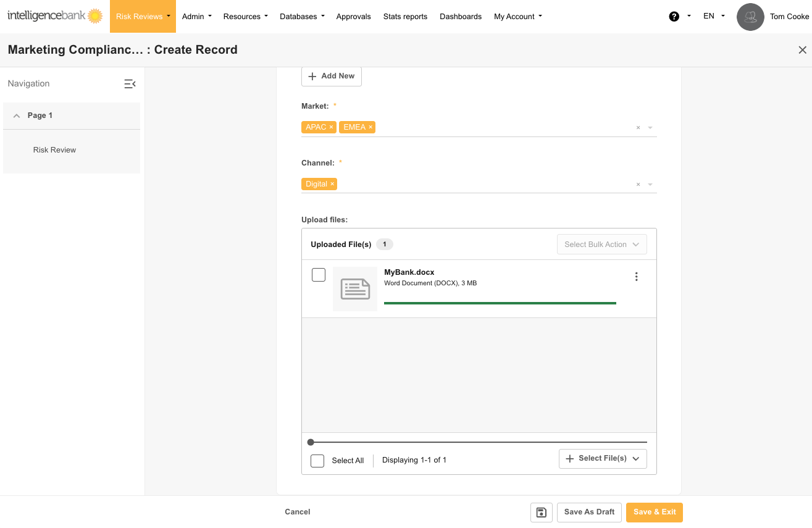Open the Select Bulk Action dropdown

[x=601, y=245]
